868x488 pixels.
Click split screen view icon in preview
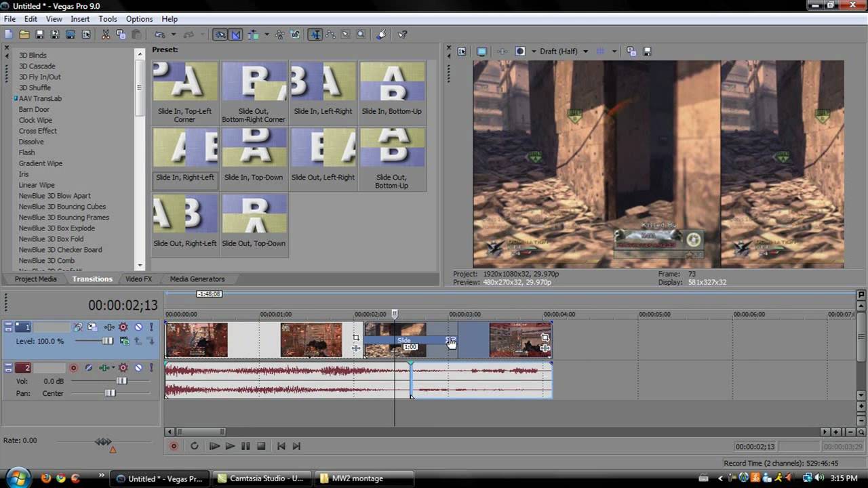click(x=520, y=51)
